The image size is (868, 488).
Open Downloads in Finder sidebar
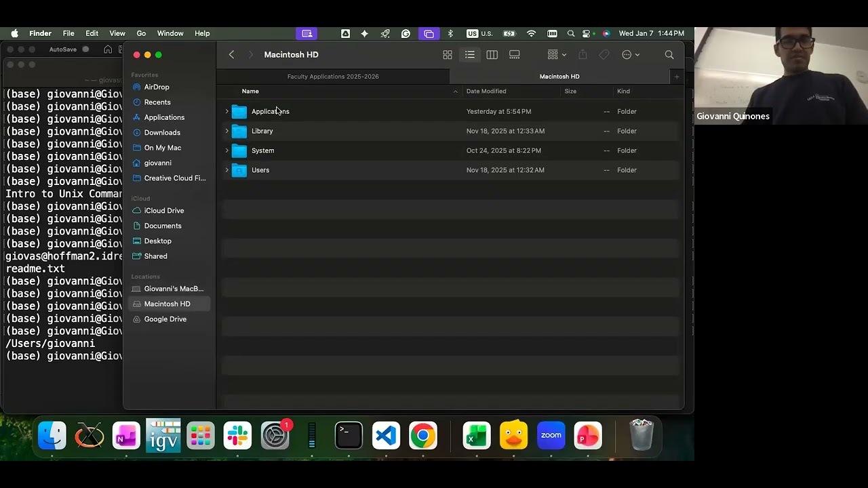click(x=169, y=133)
